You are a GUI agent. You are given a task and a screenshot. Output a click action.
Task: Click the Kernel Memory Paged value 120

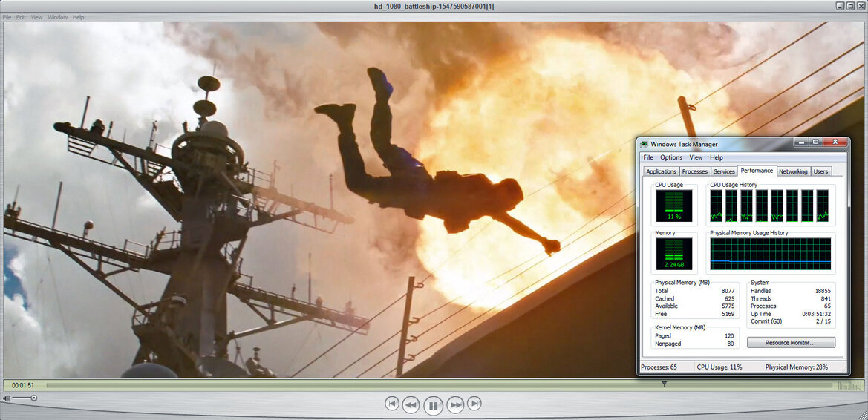730,336
